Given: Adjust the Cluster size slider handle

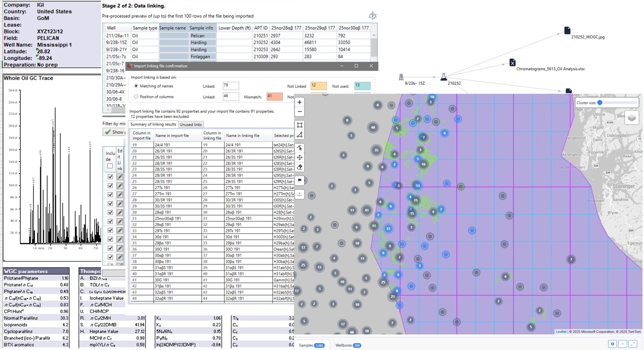Looking at the screenshot, I should (600, 103).
